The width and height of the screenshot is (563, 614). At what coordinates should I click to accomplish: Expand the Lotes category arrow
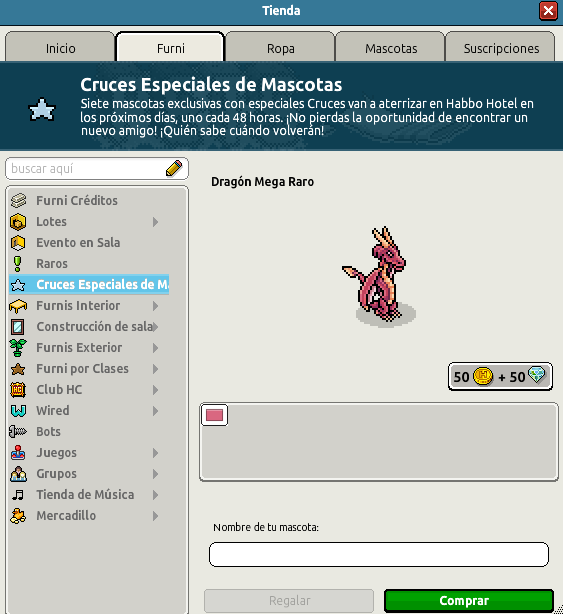tap(155, 222)
